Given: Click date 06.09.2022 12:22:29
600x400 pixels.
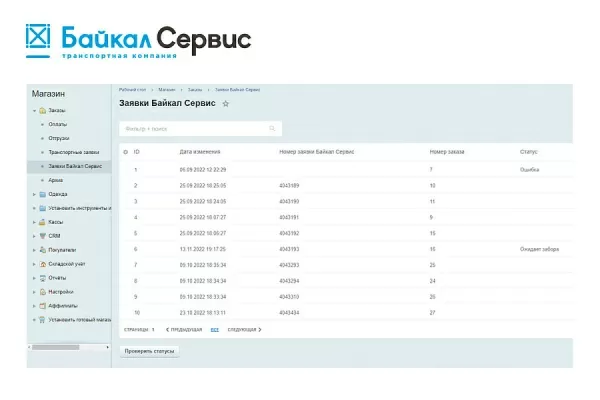Looking at the screenshot, I should pos(203,170).
